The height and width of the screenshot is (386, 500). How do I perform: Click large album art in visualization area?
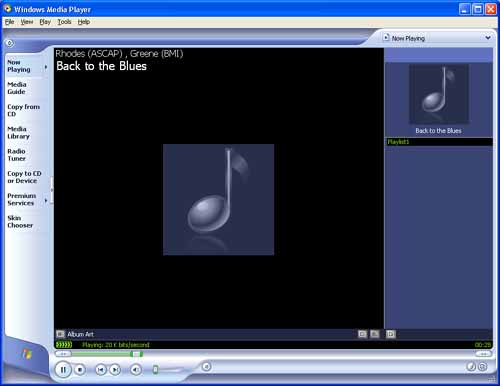point(218,200)
